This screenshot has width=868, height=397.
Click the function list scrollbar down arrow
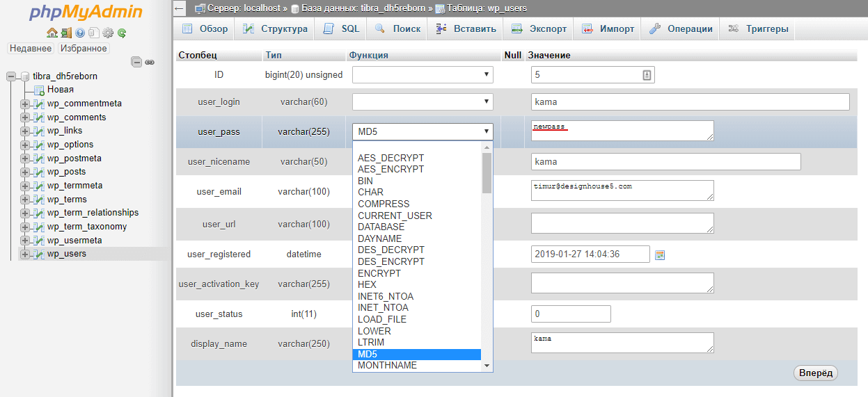(487, 366)
